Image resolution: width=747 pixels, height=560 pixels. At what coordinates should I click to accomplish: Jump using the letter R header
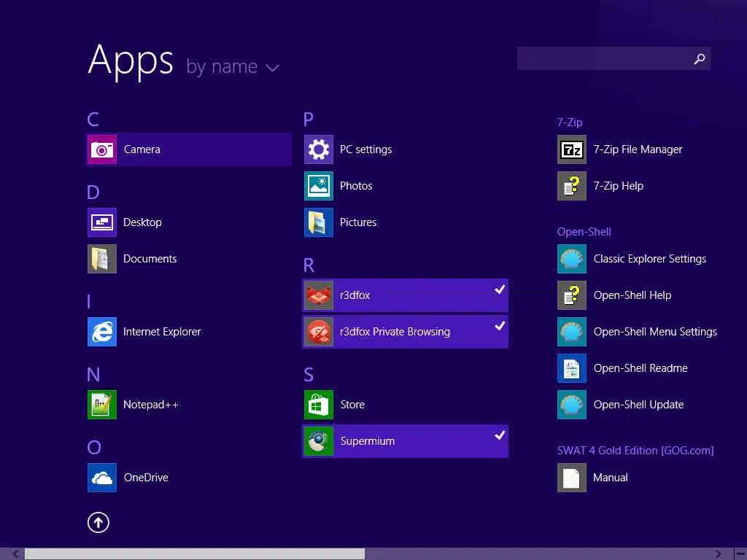point(309,265)
